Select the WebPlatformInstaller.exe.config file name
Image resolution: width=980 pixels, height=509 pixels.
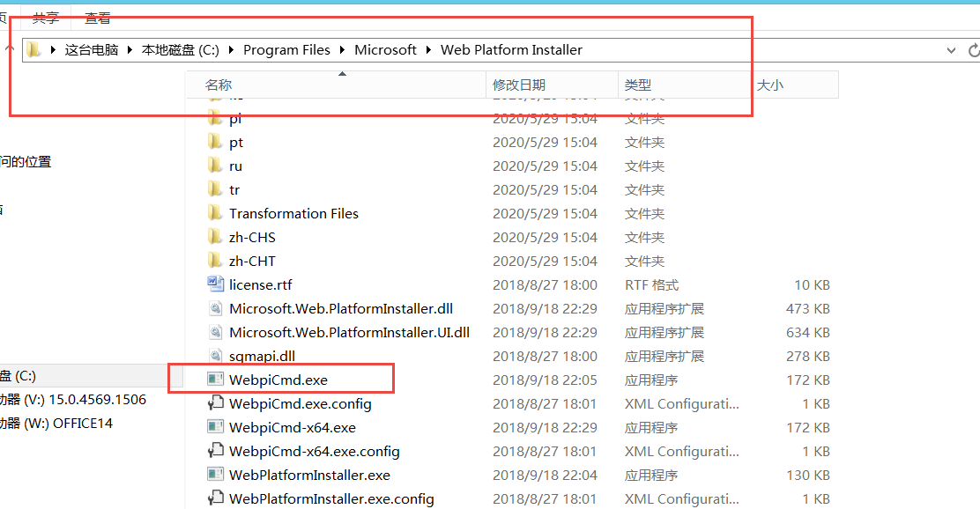[331, 499]
